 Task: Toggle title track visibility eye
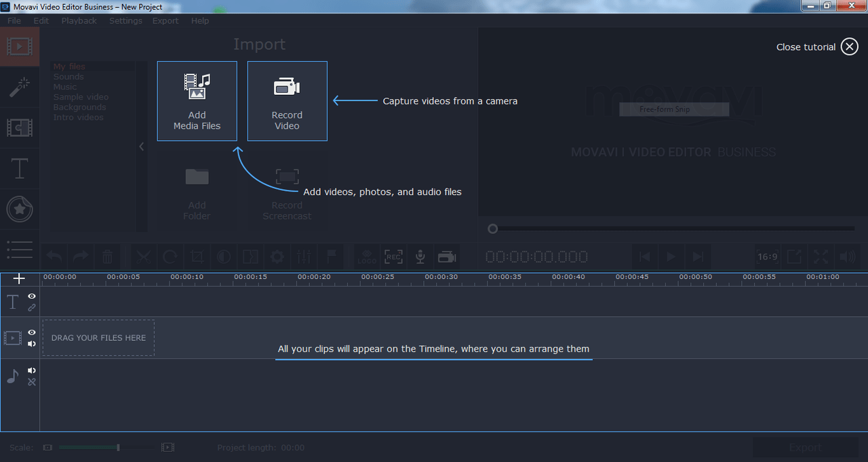pyautogui.click(x=32, y=296)
